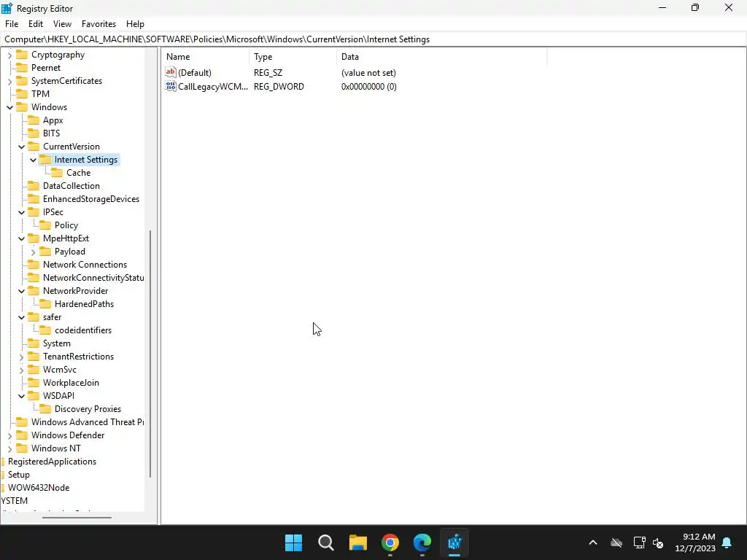The width and height of the screenshot is (747, 560).
Task: Open the notification bell
Action: coord(727,542)
